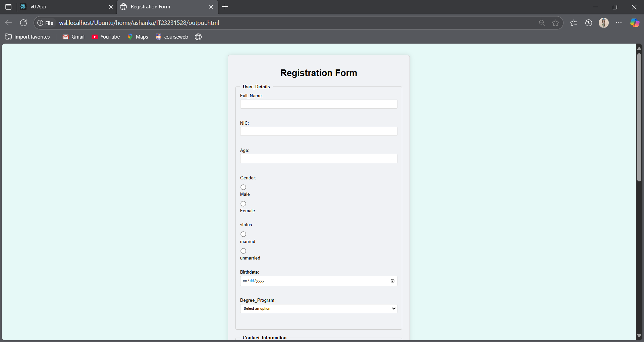Click the User_Details legend text
The height and width of the screenshot is (342, 644).
[x=256, y=87]
